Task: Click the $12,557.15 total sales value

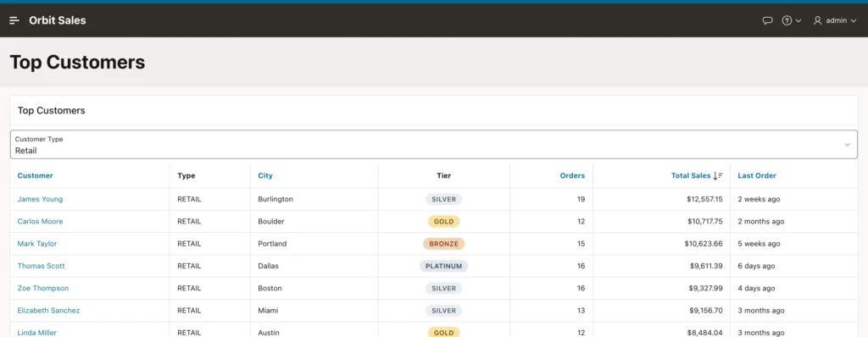Action: [x=704, y=199]
